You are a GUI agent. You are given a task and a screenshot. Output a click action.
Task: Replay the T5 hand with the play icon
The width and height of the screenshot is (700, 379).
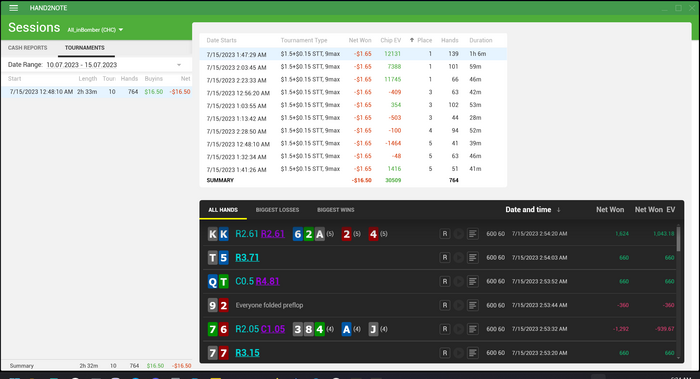[458, 258]
